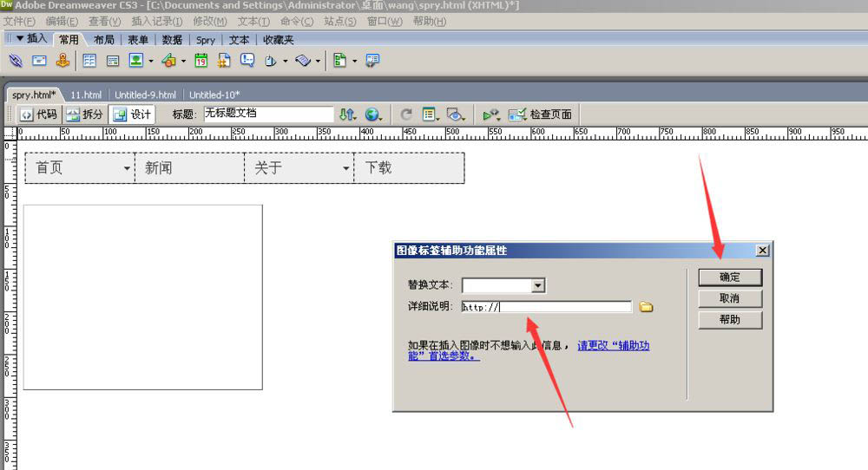The width and height of the screenshot is (868, 470).
Task: Open the Media icon dropdown arrow
Action: click(183, 61)
